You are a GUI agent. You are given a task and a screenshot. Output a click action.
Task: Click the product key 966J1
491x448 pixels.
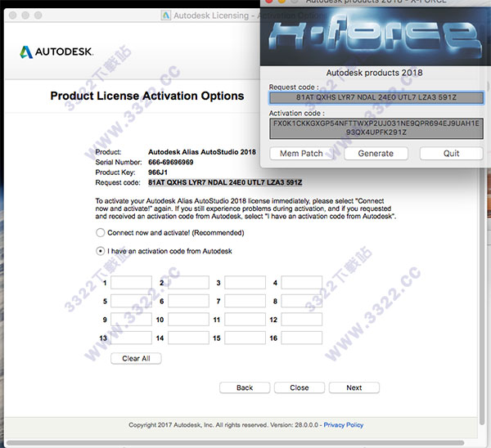coord(158,172)
